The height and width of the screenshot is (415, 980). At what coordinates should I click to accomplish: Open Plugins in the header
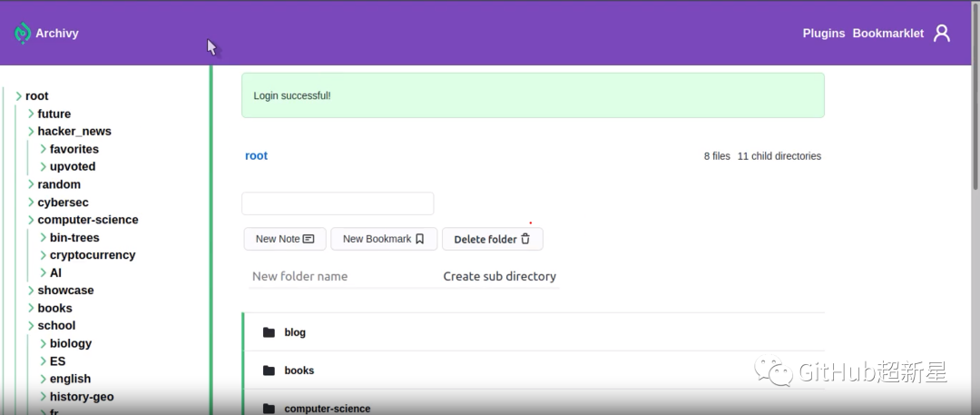[x=824, y=34]
